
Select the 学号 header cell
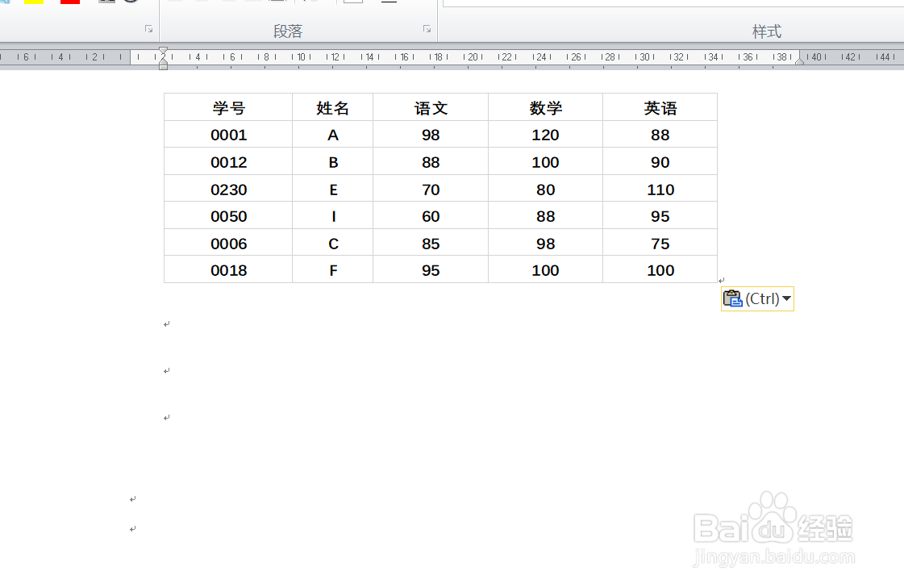228,106
